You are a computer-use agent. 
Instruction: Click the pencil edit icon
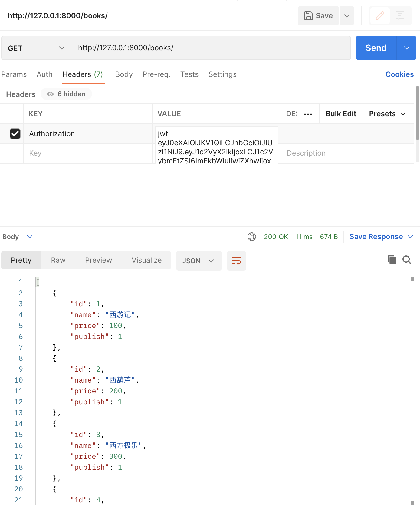(380, 16)
